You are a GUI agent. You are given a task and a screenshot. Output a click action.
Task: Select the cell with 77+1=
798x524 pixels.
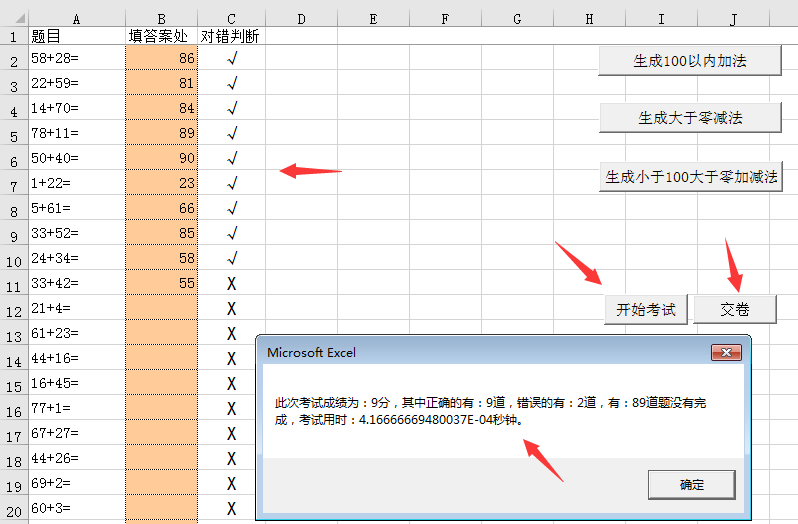77,407
